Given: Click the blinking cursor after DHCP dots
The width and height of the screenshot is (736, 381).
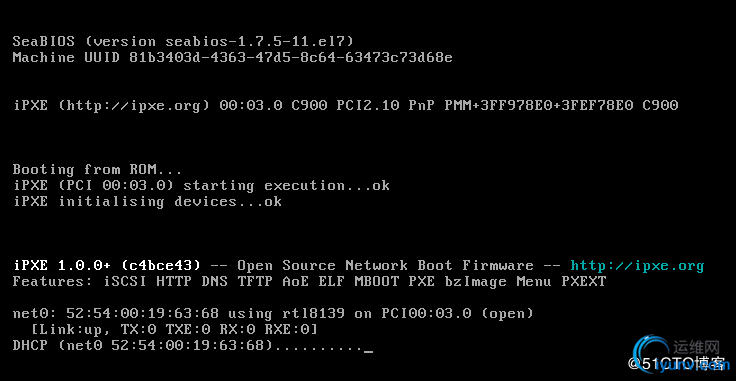Looking at the screenshot, I should [x=368, y=351].
